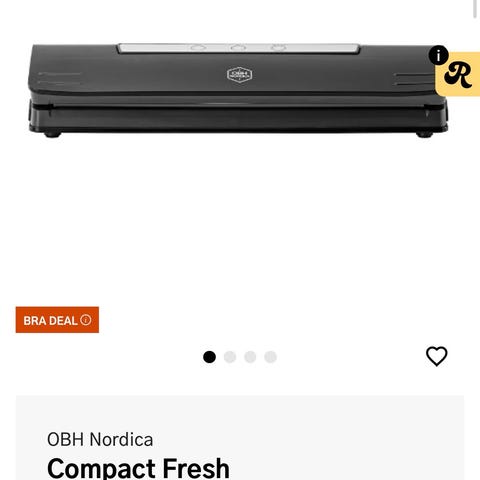Go to the second image dot
480x480 pixels.
pos(230,357)
